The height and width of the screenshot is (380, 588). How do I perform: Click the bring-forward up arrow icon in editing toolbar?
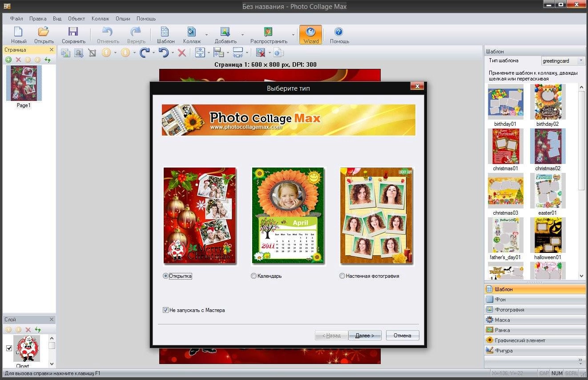[x=106, y=52]
